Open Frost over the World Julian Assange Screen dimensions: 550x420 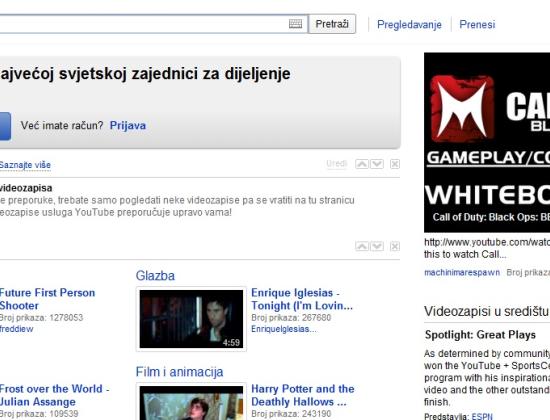tap(54, 395)
